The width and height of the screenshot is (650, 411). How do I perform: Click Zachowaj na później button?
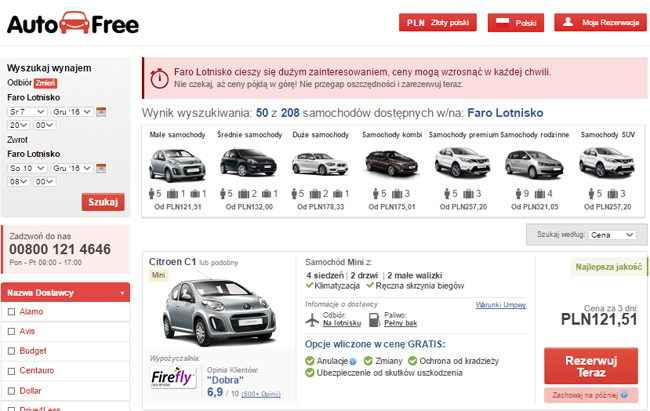(591, 395)
